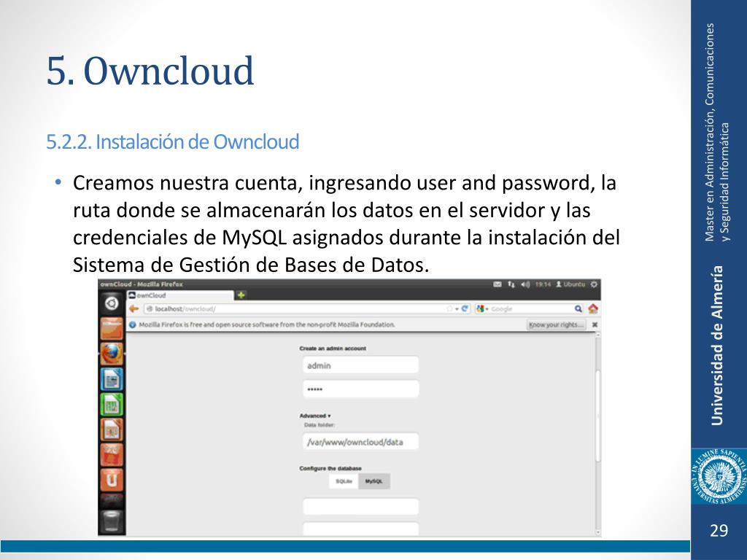
Task: Open a new tab with the plus icon
Action: click(x=241, y=295)
